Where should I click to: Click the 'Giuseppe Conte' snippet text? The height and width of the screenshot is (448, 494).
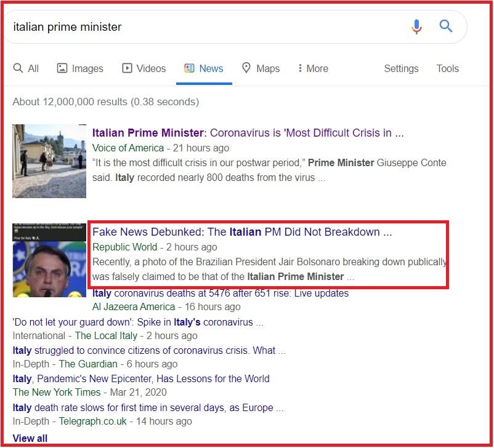click(411, 162)
